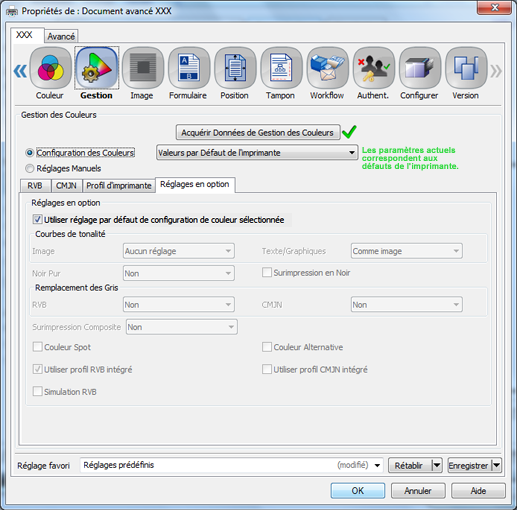This screenshot has height=510, width=517.
Task: Close the Propriétés dialog window
Action: coord(495,7)
